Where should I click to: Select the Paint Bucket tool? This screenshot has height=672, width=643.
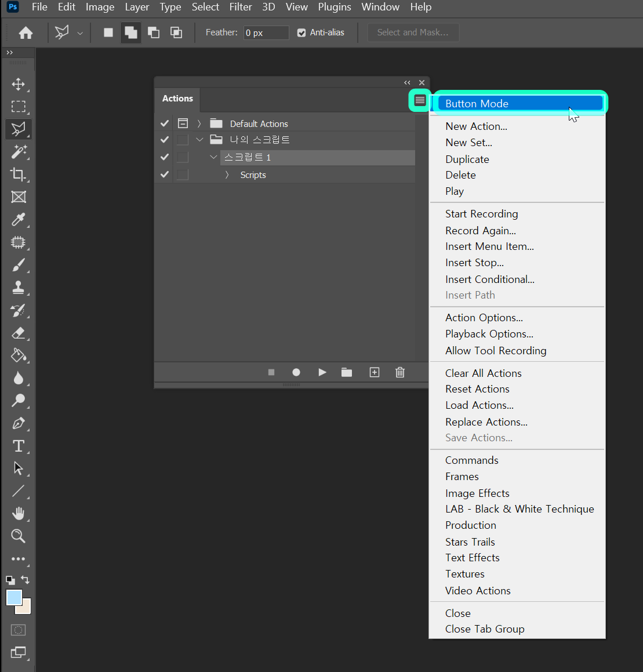coord(18,355)
